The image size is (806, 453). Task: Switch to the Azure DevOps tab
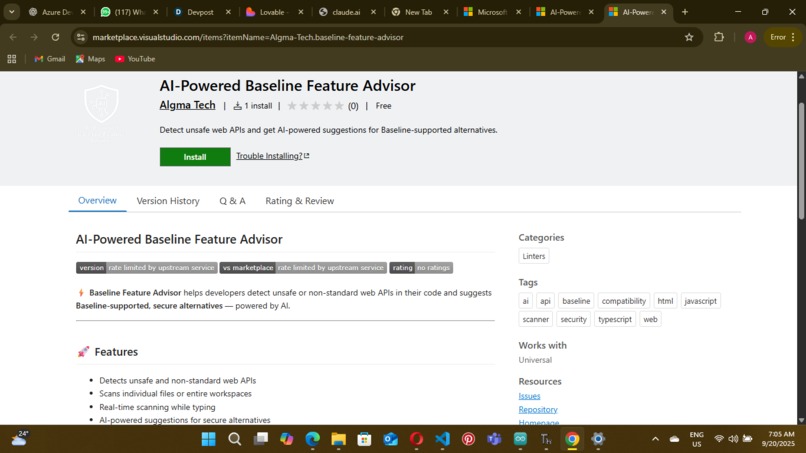point(57,12)
